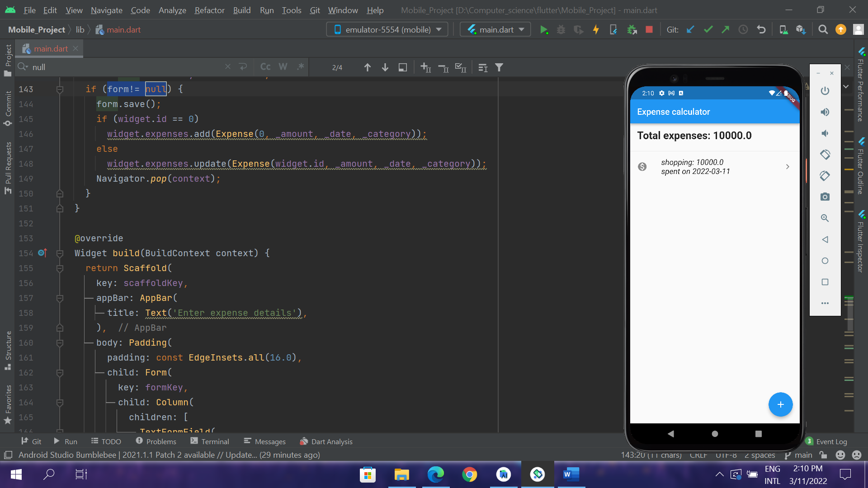Collapse build method fold at line 154
Viewport: 868px width, 488px height.
click(60, 253)
